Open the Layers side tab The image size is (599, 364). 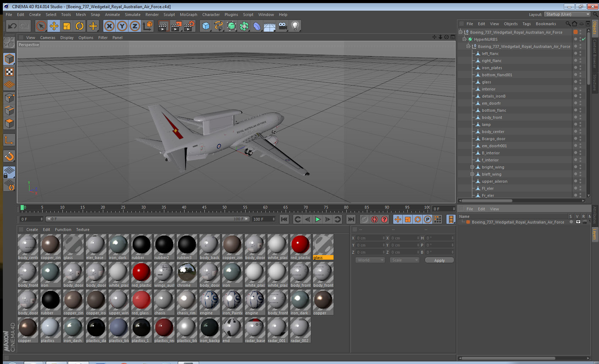click(x=595, y=234)
